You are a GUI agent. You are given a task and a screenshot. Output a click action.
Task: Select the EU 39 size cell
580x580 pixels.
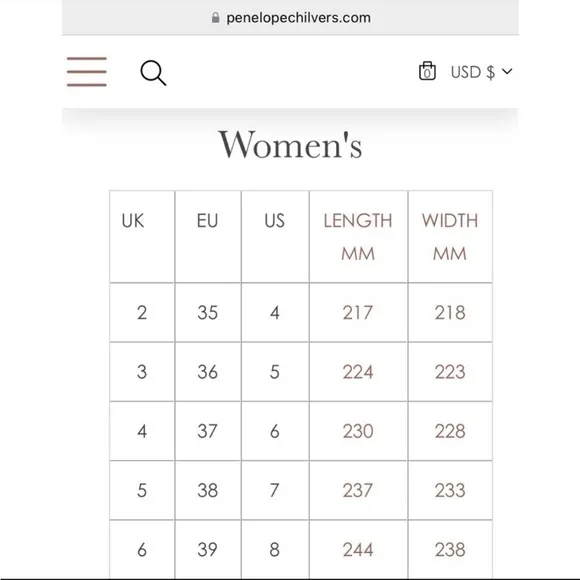[208, 549]
